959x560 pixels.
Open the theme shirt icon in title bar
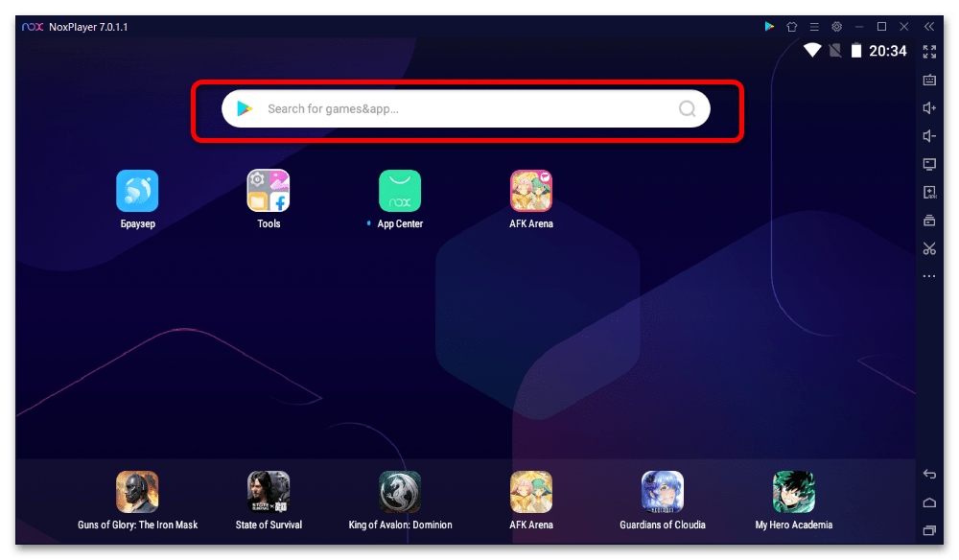792,27
